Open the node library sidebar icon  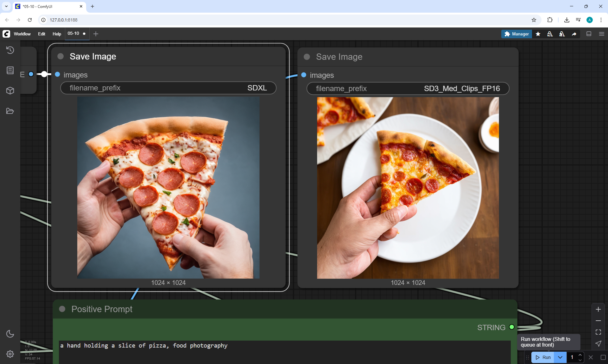click(x=10, y=70)
